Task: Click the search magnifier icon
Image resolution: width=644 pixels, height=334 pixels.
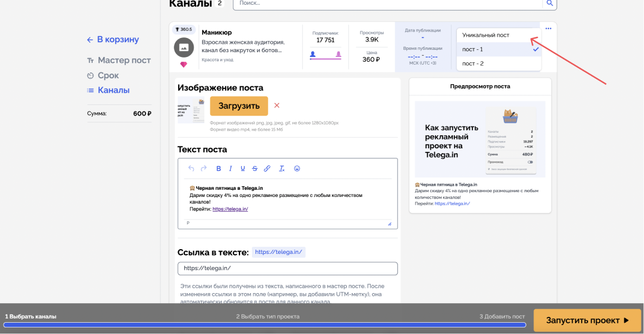Action: point(550,4)
